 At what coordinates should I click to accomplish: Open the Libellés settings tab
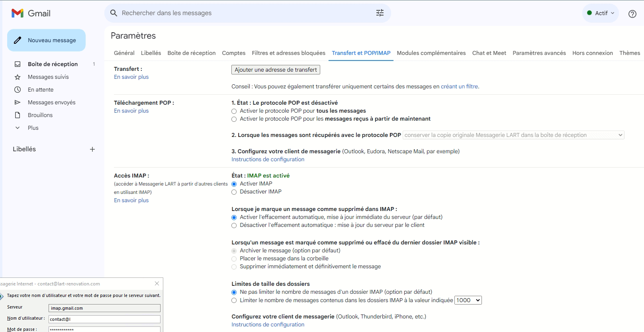[151, 53]
